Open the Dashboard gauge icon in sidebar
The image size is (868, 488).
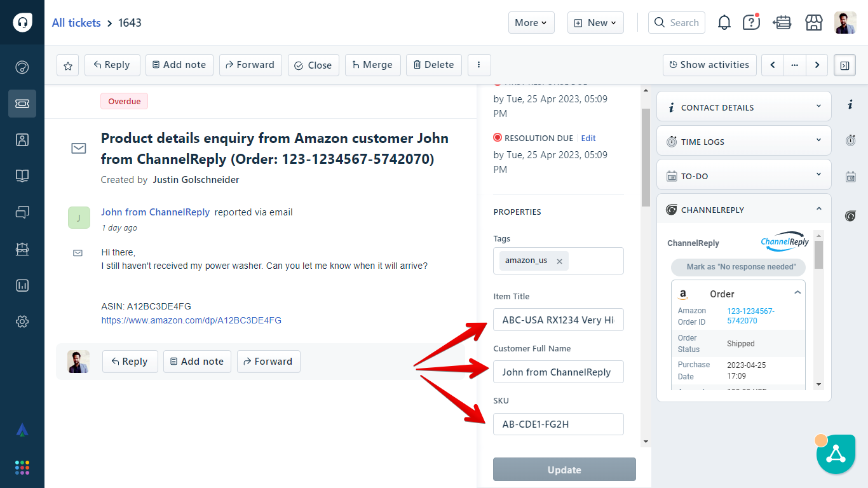(x=22, y=67)
